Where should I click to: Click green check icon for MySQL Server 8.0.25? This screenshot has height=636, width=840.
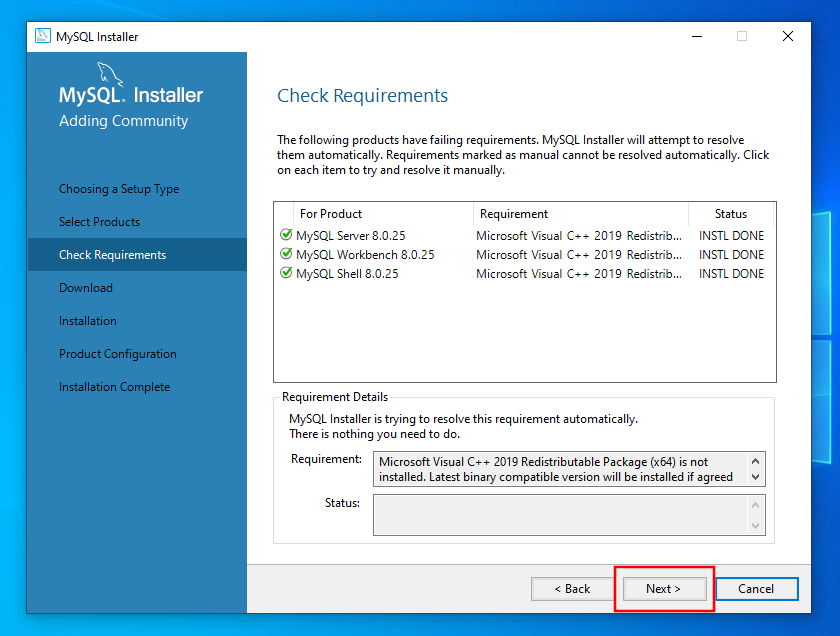[x=286, y=235]
